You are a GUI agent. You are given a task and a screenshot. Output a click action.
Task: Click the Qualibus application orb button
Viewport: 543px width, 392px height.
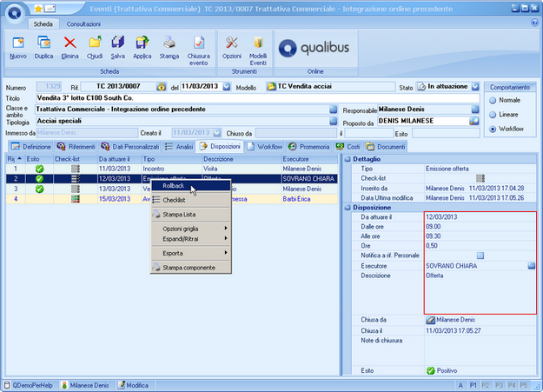pos(14,13)
